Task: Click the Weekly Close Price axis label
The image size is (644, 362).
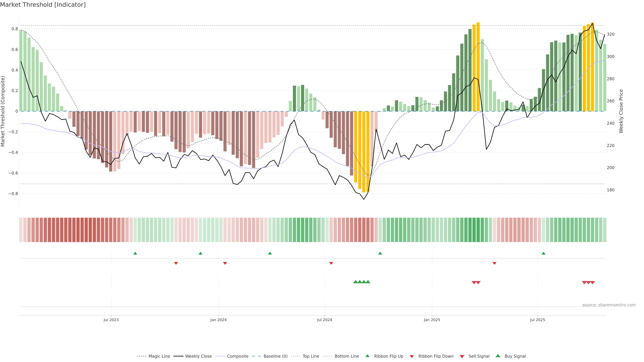Action: point(621,111)
